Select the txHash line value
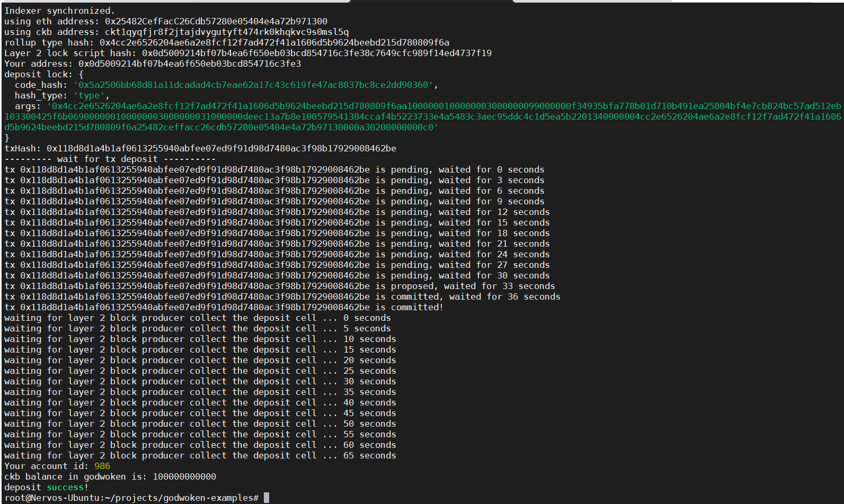The height and width of the screenshot is (504, 844). click(221, 148)
